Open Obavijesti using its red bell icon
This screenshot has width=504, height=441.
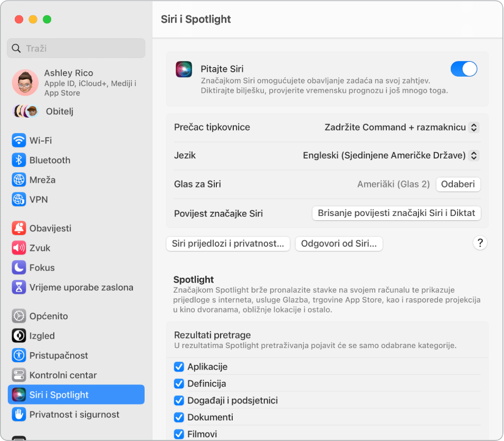coord(18,228)
